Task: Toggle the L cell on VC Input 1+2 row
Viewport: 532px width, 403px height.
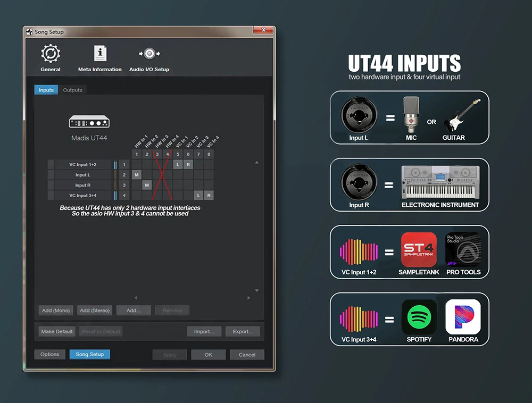Action: tap(178, 165)
